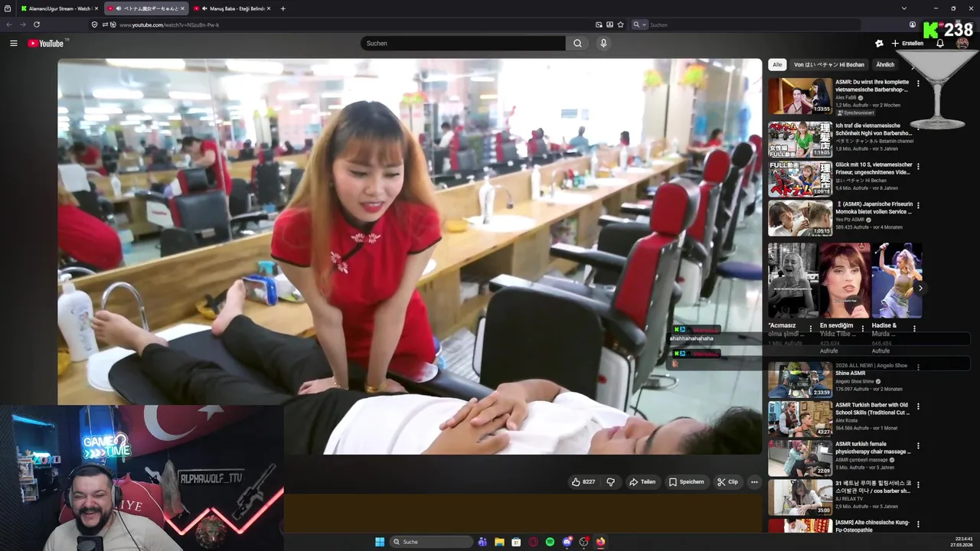The width and height of the screenshot is (980, 551).
Task: Mute audio on the Manuş Baba tab
Action: tap(204, 8)
